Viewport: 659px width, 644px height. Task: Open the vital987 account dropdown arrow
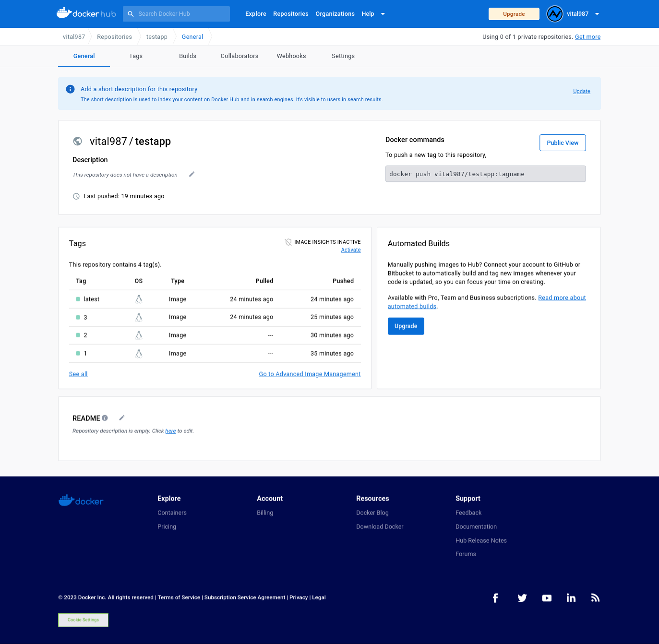point(597,14)
